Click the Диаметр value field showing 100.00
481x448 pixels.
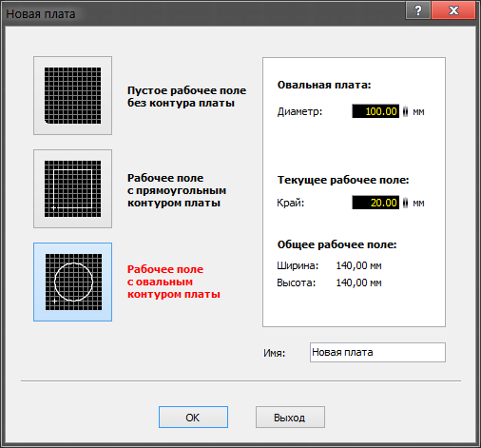click(x=375, y=111)
